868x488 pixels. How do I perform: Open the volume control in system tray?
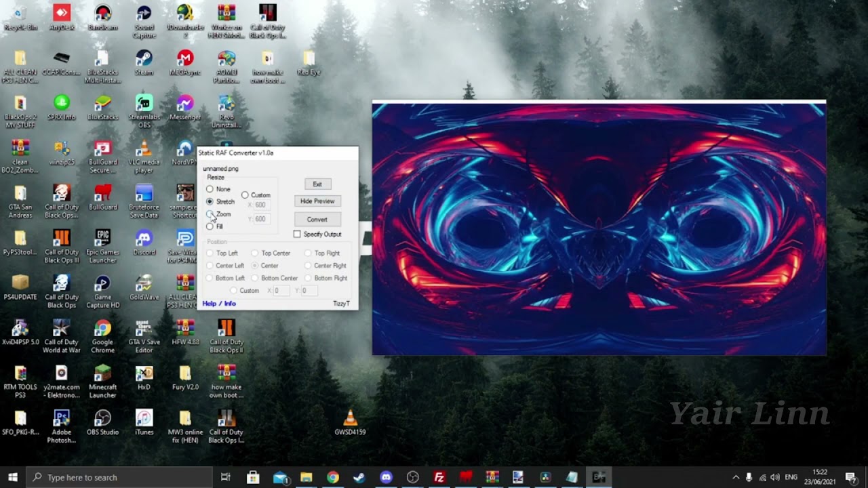click(x=775, y=477)
